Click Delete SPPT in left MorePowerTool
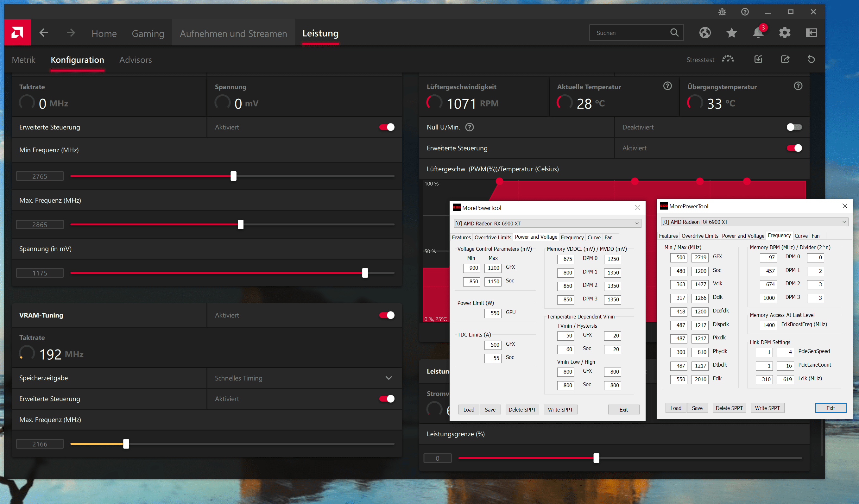 (x=522, y=410)
